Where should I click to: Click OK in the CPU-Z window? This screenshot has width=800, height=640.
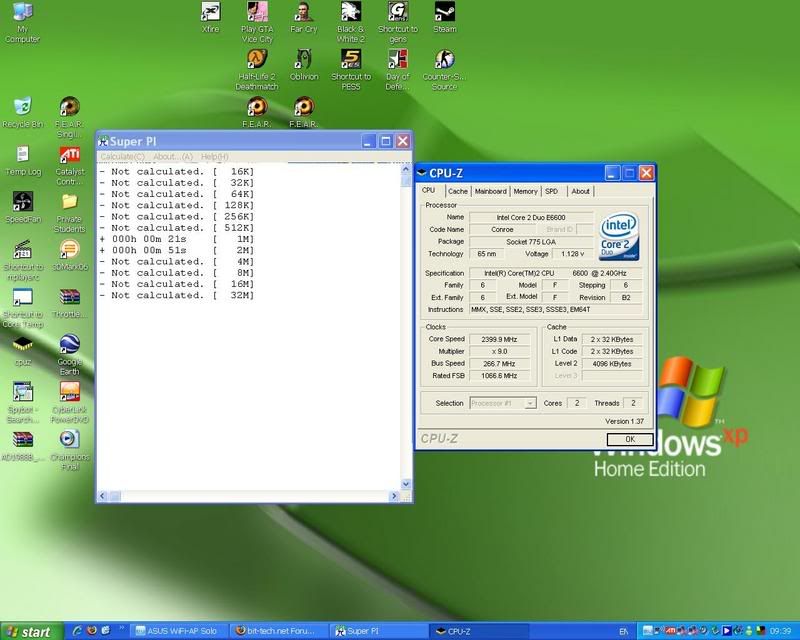tap(630, 439)
